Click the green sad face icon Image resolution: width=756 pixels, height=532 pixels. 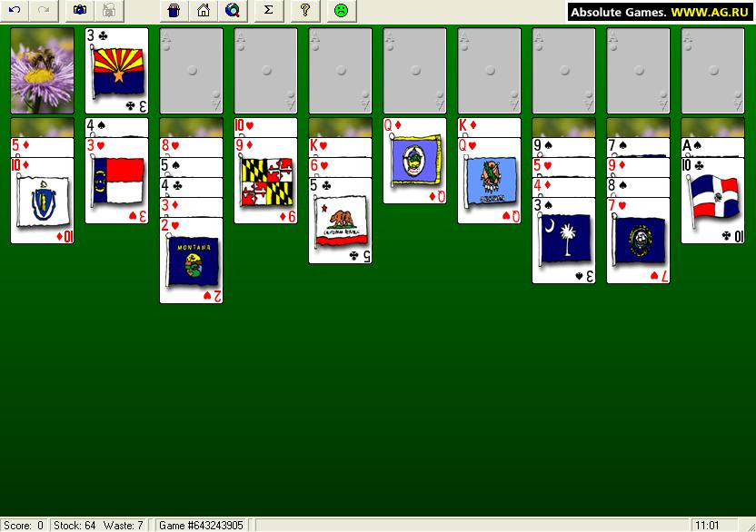(342, 11)
